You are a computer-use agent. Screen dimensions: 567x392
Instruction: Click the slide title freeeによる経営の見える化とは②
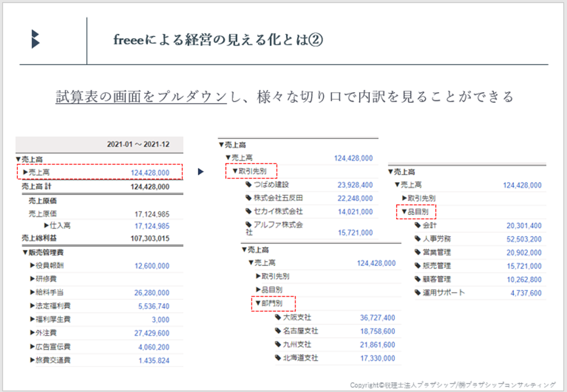[x=218, y=40]
